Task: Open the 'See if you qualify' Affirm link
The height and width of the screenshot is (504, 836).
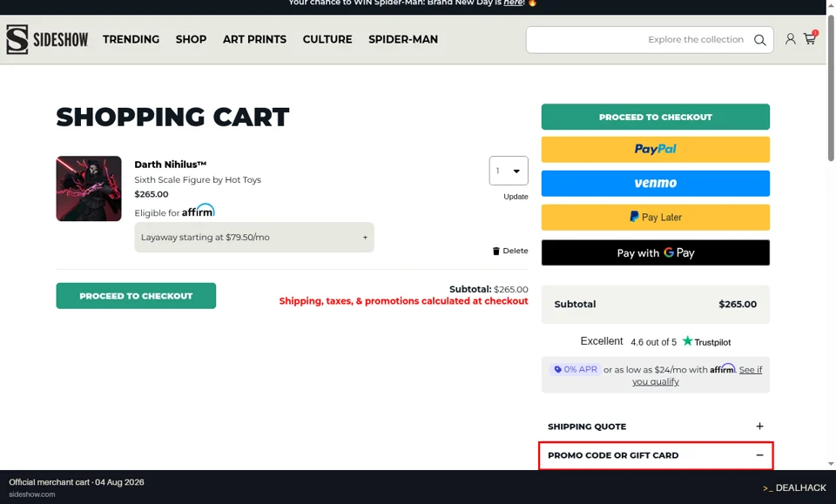Action: click(698, 375)
